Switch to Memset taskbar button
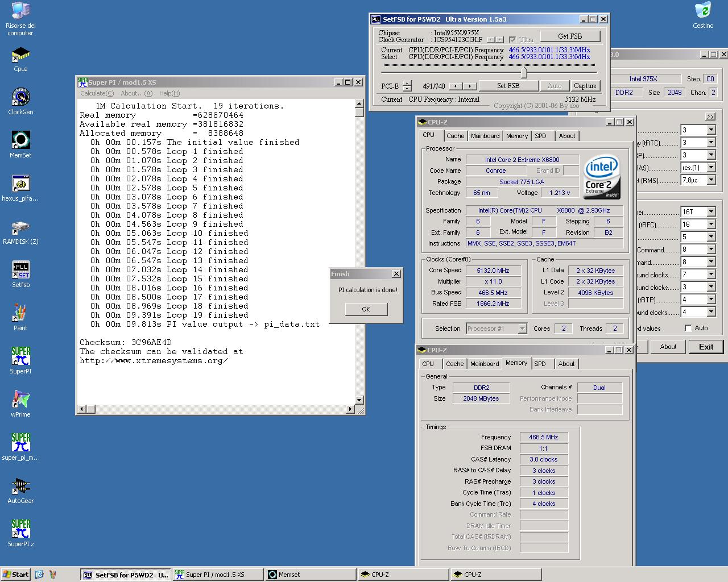Image resolution: width=728 pixels, height=582 pixels. pyautogui.click(x=311, y=575)
